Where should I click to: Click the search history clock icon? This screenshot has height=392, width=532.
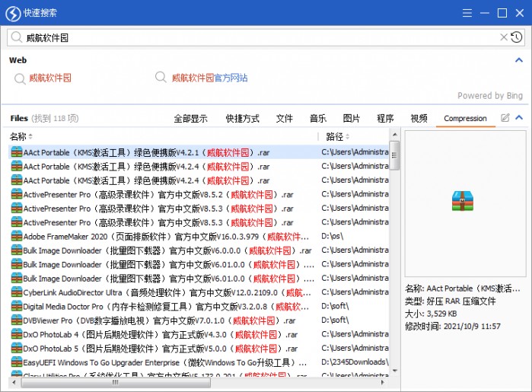(516, 37)
